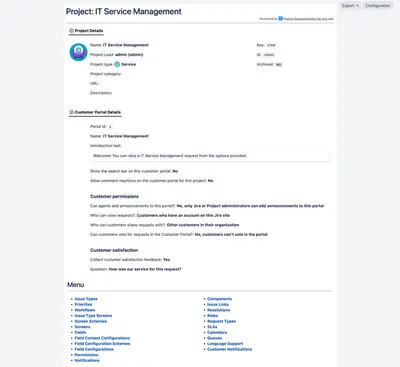Click the green Service project type icon
Viewport: 400px width, 367px height.
[x=117, y=64]
